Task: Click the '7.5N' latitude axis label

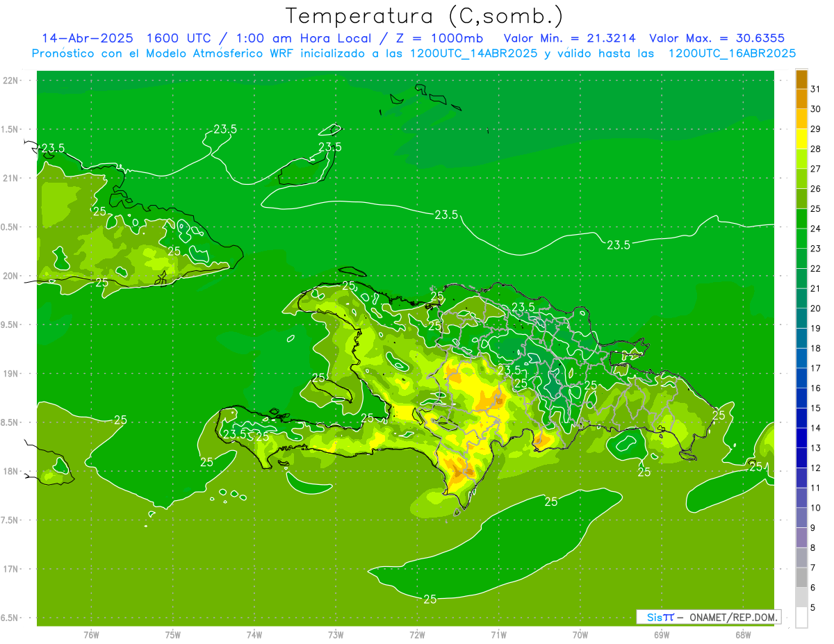Action: coord(10,520)
